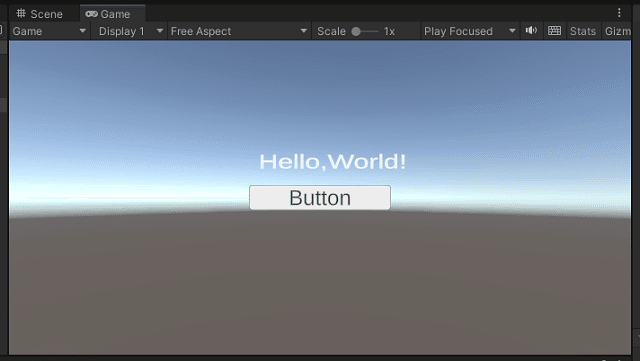Open the Free Aspect resolution dropdown
Viewport: 640px width, 361px height.
pos(239,31)
